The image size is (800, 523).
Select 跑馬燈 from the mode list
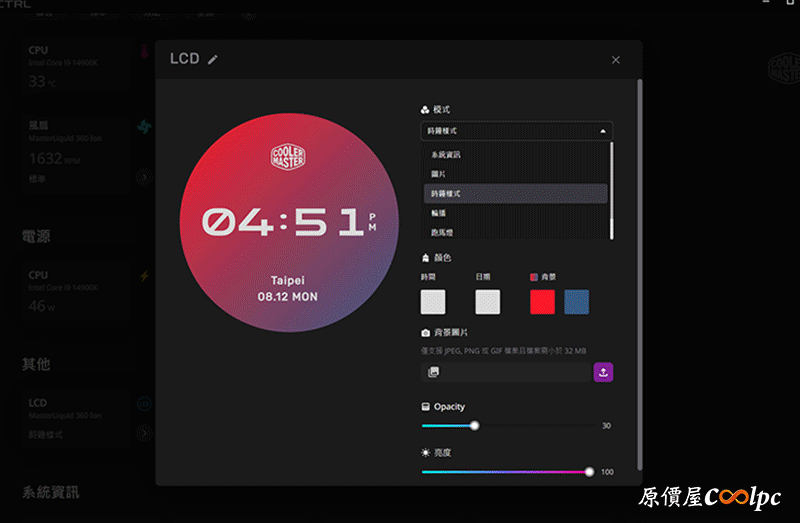[x=442, y=232]
